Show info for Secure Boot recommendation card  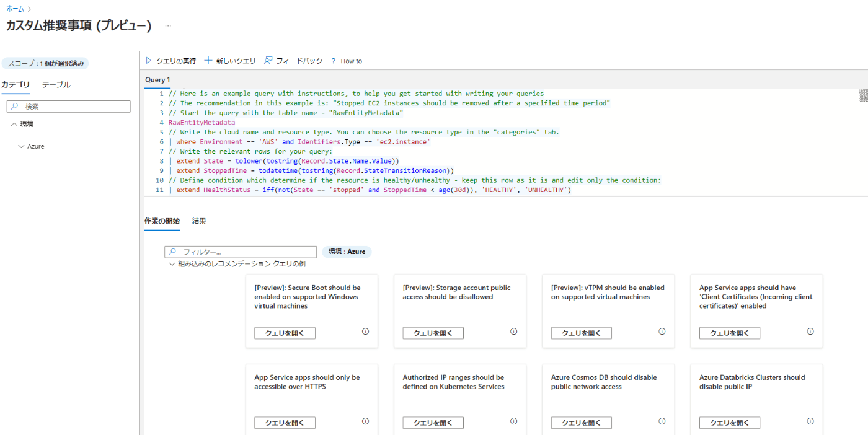(365, 332)
